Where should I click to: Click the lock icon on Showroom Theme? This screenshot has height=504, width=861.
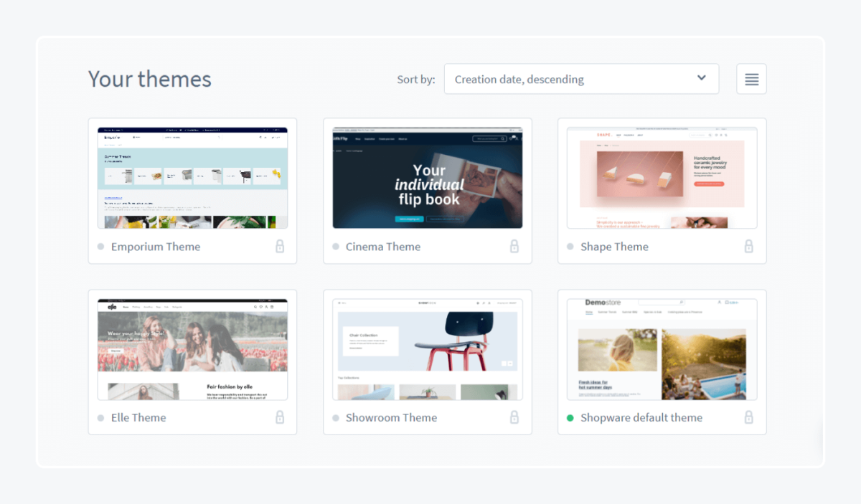tap(514, 417)
